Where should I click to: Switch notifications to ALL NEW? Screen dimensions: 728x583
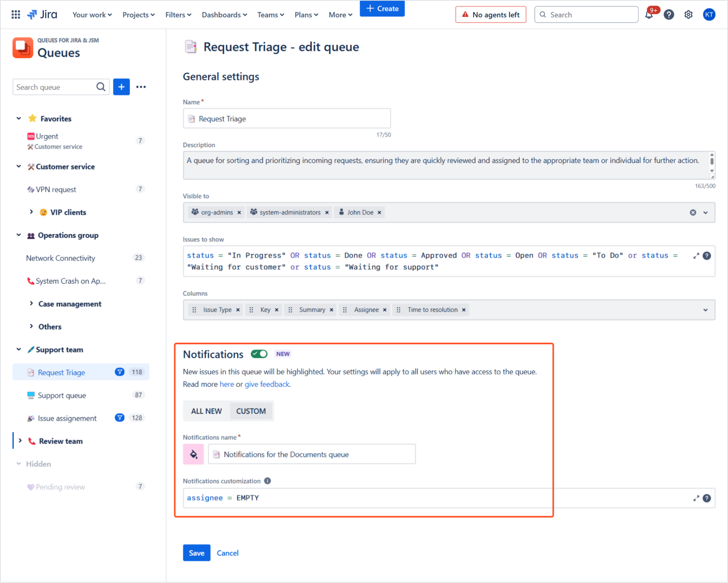click(206, 411)
